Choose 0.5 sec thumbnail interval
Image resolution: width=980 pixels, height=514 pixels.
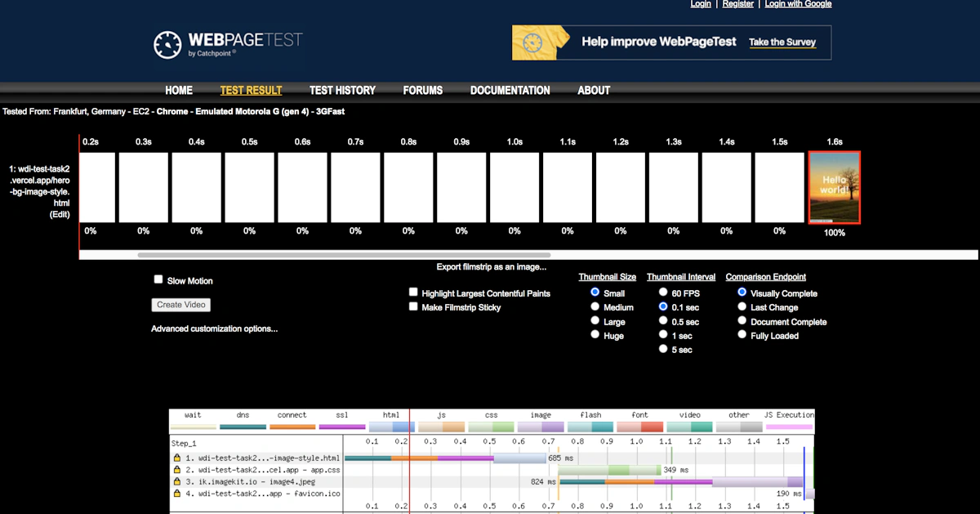click(663, 321)
